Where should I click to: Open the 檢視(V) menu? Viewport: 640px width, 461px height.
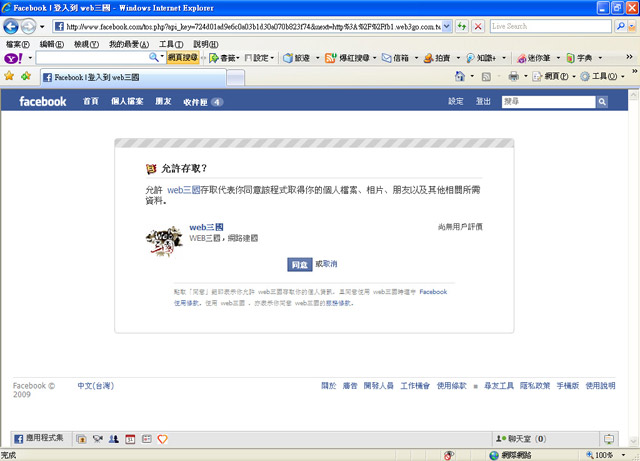click(x=86, y=44)
